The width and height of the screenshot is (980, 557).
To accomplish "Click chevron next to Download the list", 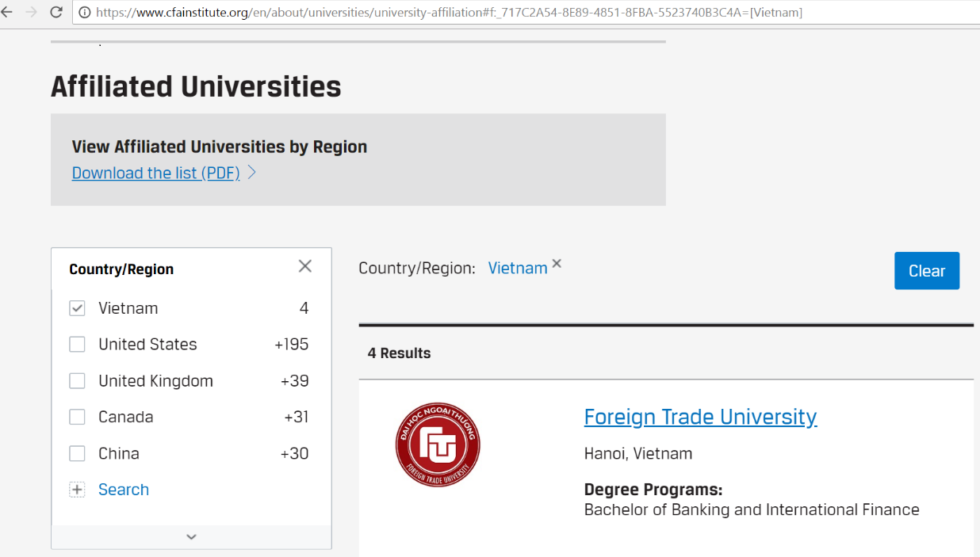I will (x=252, y=172).
